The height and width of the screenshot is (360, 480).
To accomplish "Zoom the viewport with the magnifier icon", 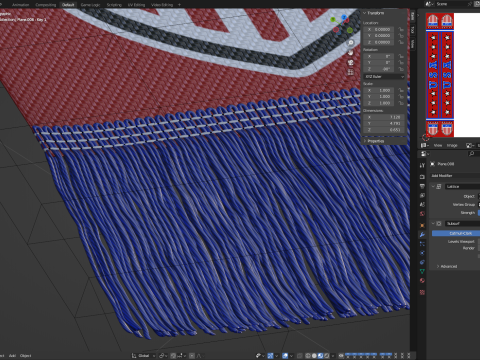I will [350, 43].
